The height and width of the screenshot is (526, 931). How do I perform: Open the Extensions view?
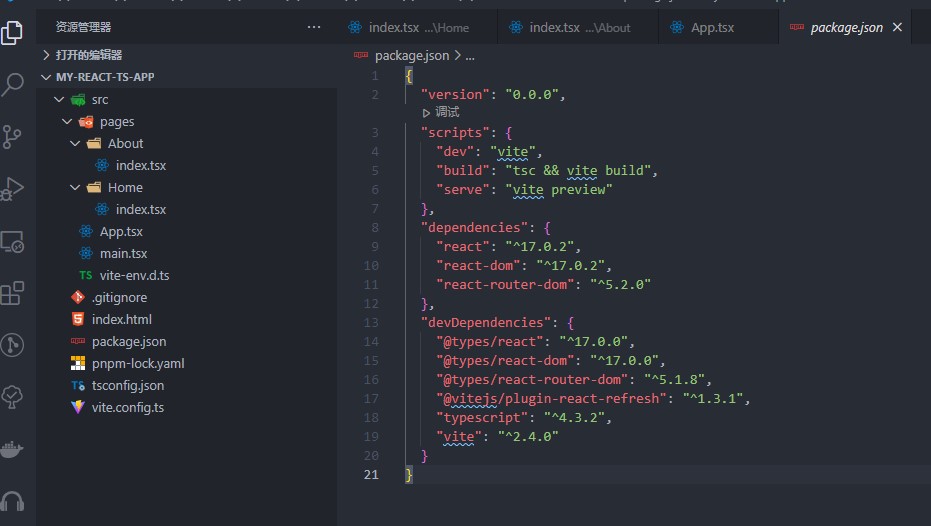pyautogui.click(x=13, y=293)
